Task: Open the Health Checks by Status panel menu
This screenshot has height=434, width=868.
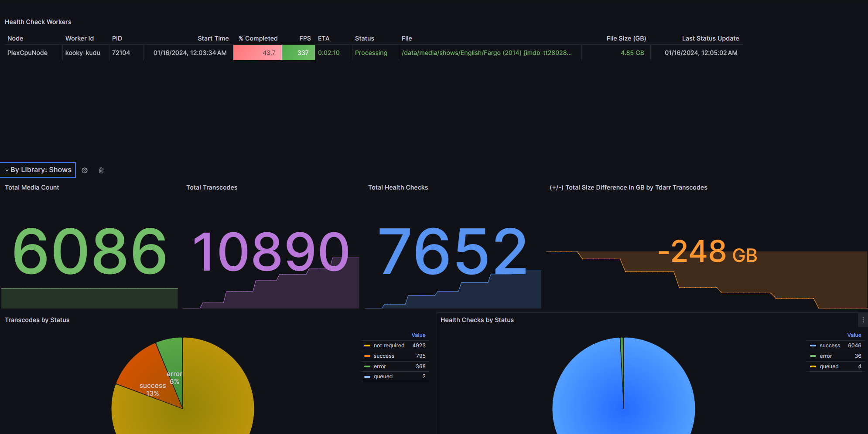Action: click(863, 320)
